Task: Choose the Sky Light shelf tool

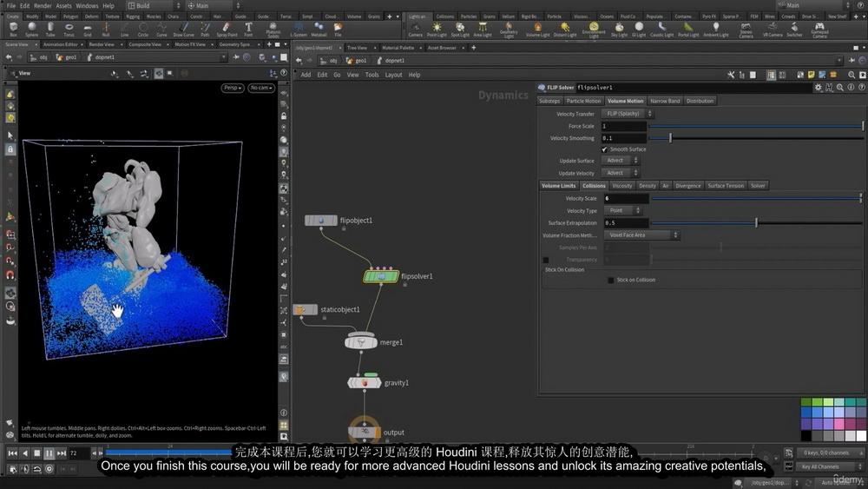Action: click(619, 30)
